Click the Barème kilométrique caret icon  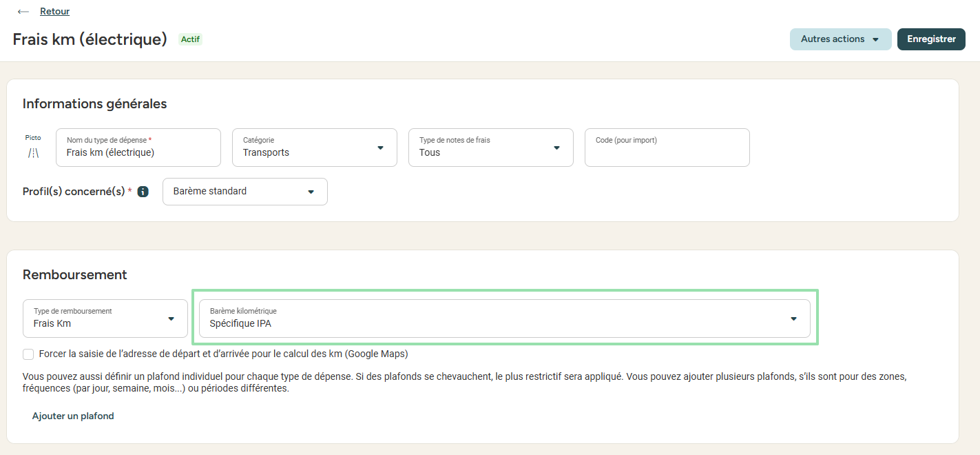coord(793,318)
